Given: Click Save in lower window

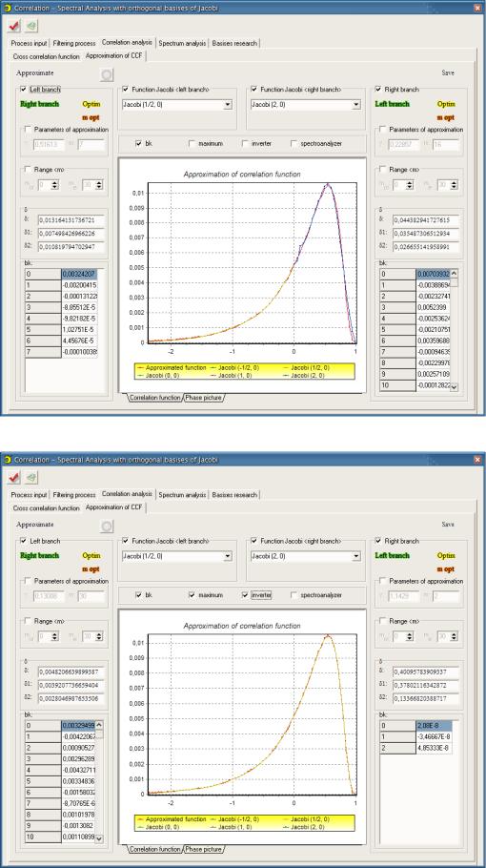Looking at the screenshot, I should coord(448,525).
